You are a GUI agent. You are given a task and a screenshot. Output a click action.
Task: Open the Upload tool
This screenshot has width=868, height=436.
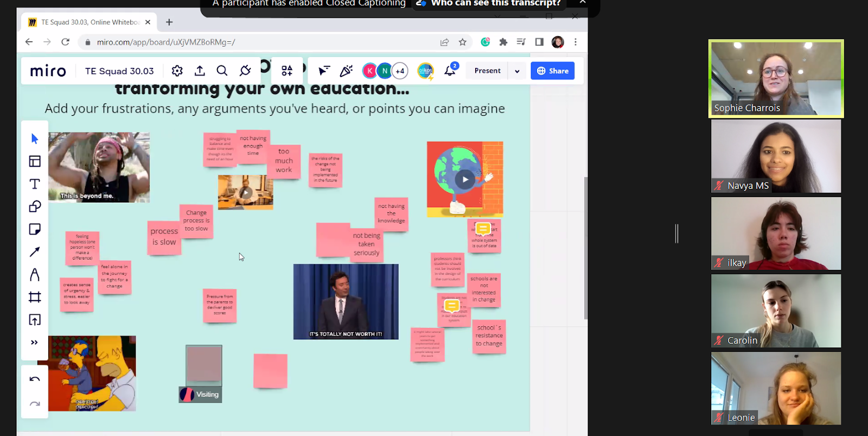click(x=35, y=320)
